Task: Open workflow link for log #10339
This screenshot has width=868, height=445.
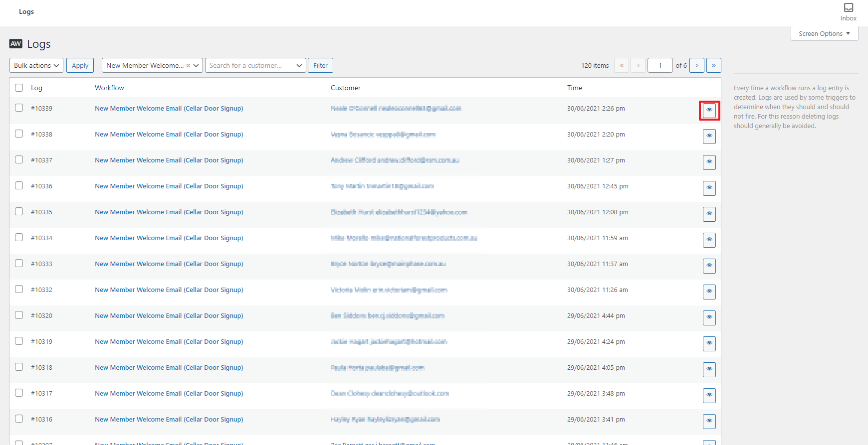Action: point(169,108)
